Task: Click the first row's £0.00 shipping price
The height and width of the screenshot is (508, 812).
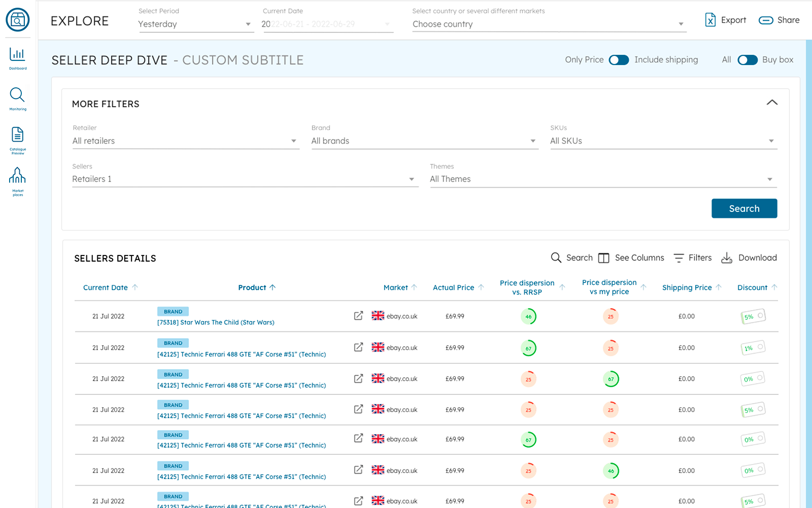Action: click(x=687, y=316)
